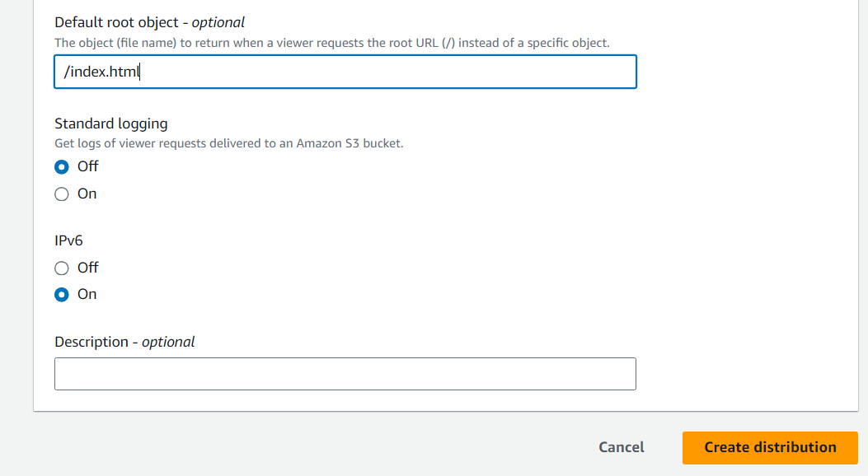
Task: Click the orange Create distribution button
Action: coord(770,447)
